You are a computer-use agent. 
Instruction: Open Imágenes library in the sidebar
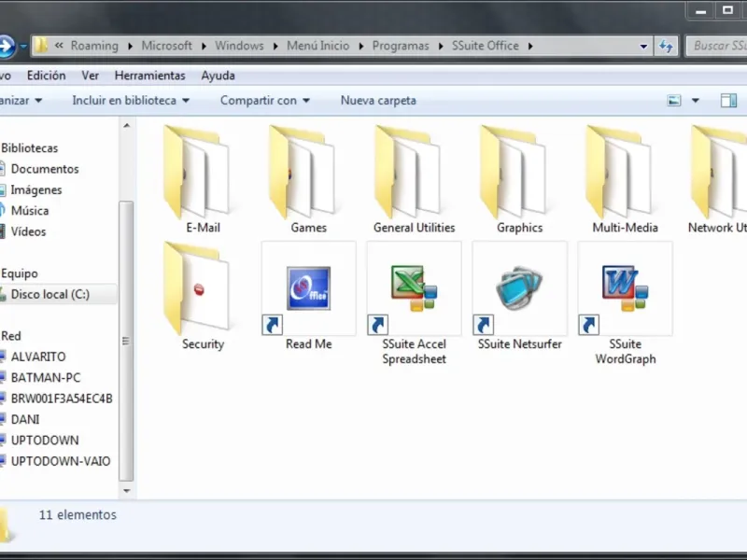point(36,190)
